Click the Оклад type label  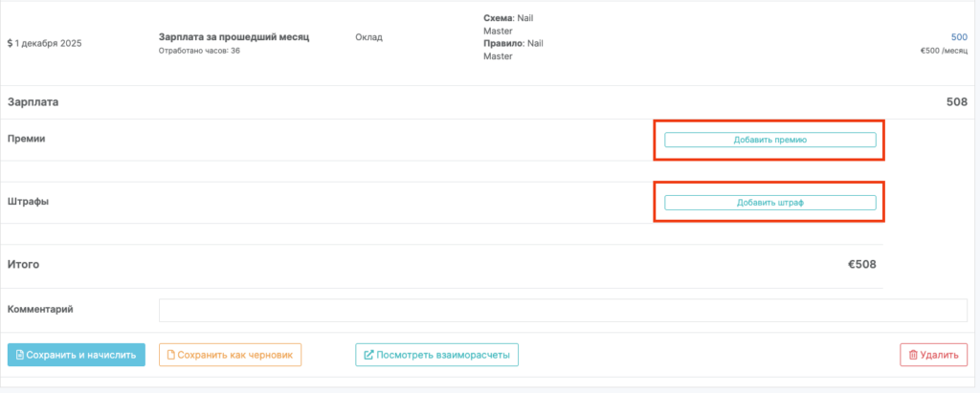(x=368, y=37)
